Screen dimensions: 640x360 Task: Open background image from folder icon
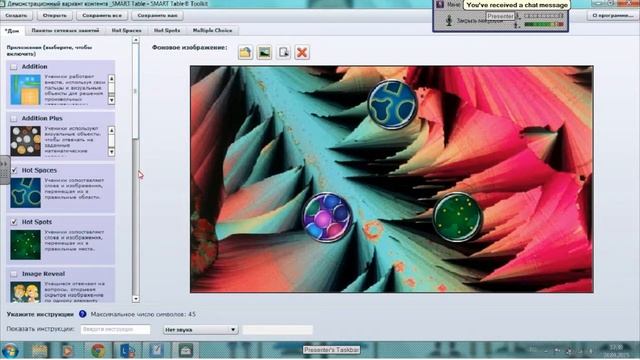click(245, 52)
